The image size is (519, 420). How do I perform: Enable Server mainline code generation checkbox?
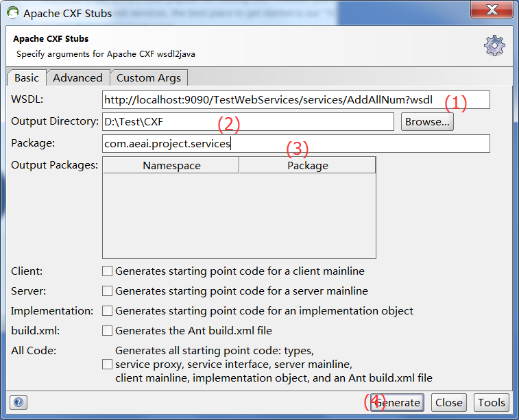[x=107, y=291]
